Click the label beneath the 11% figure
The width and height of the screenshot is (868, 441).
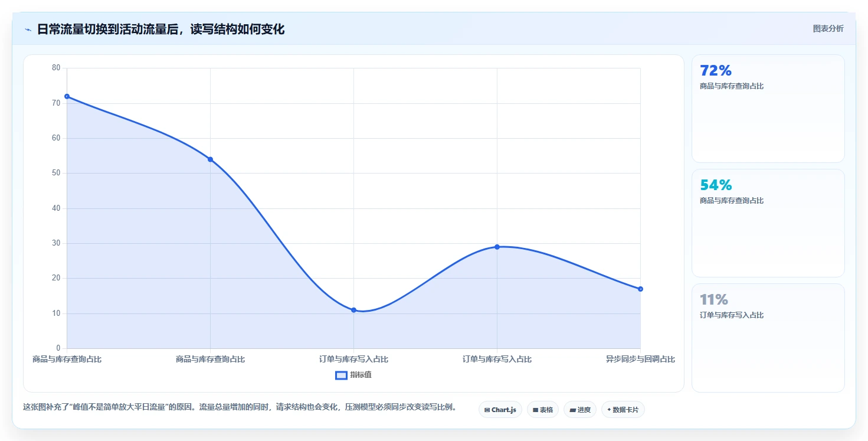coord(732,315)
